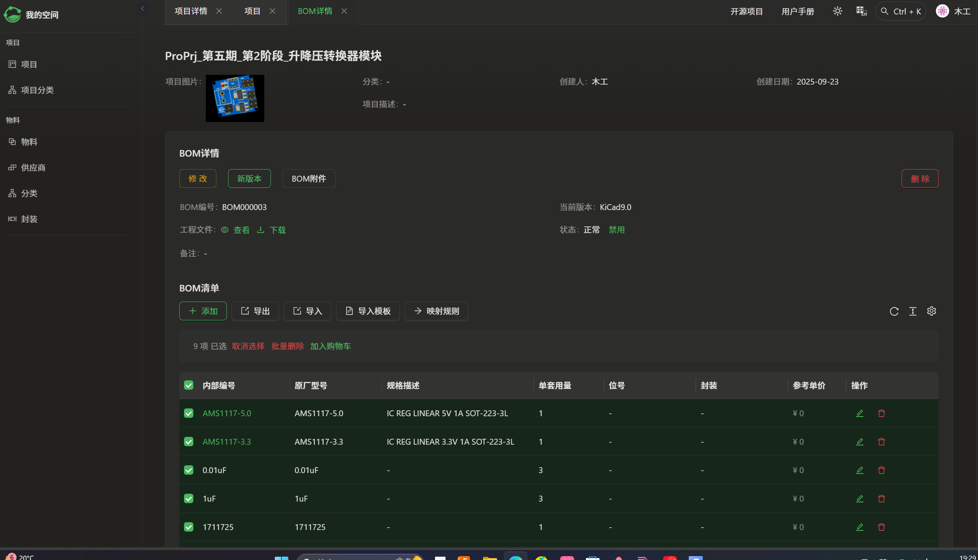The width and height of the screenshot is (978, 560).
Task: Open the column height density icon
Action: (913, 311)
